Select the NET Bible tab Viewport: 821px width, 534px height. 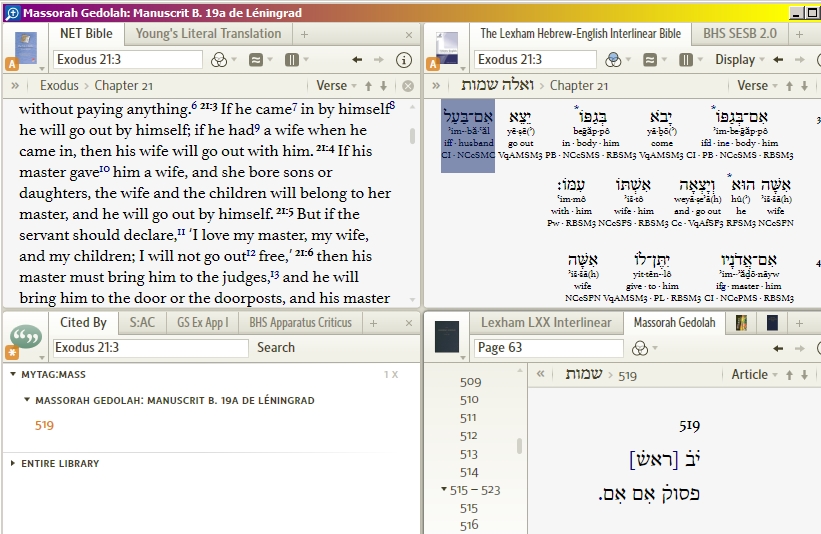(86, 34)
